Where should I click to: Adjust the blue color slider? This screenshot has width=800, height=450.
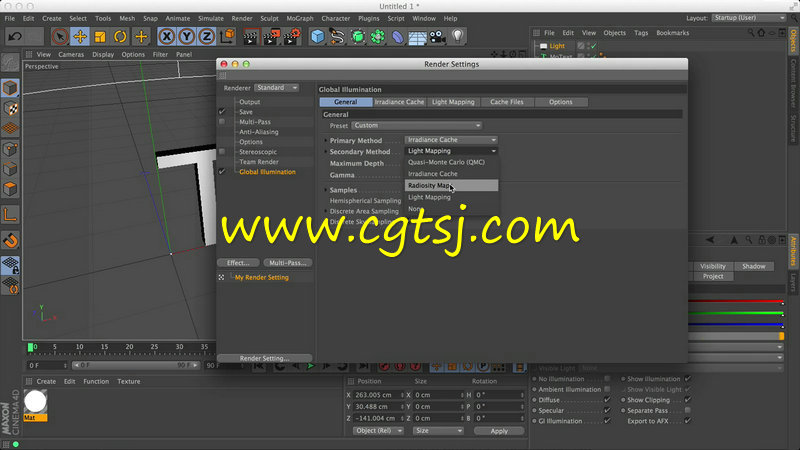click(736, 324)
